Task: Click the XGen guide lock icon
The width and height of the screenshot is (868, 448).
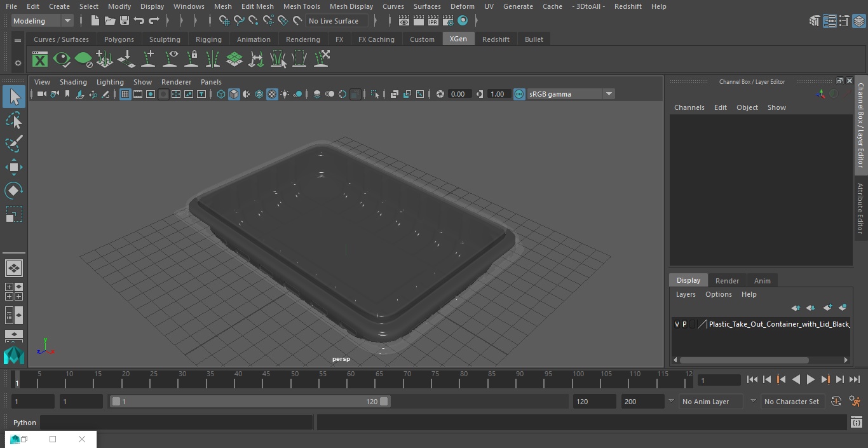Action: [x=191, y=60]
